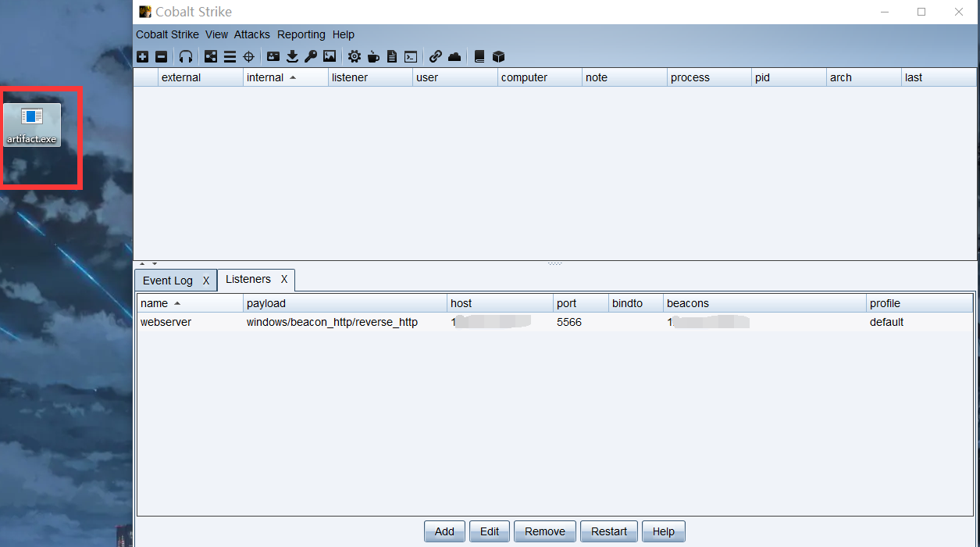Open Screenshots view picture icon
980x547 pixels.
tap(330, 57)
